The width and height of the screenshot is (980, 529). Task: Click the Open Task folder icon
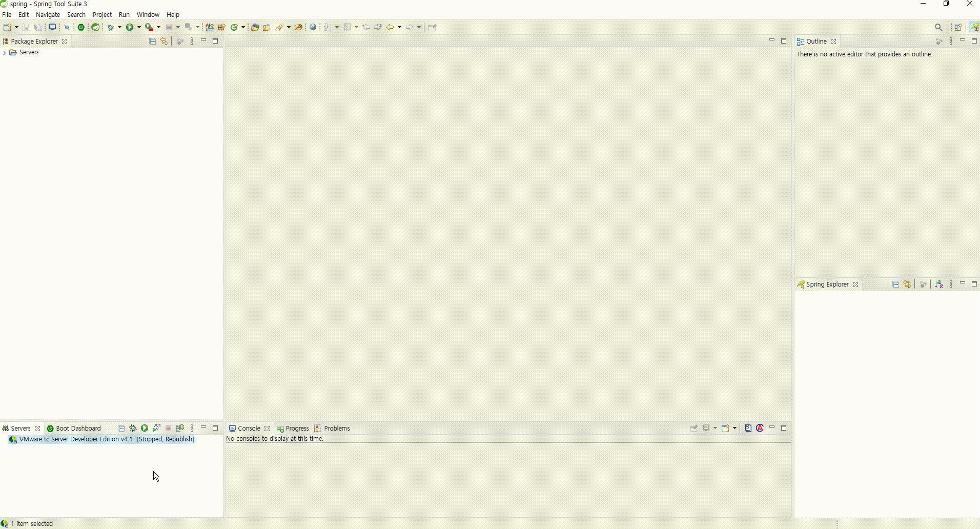[x=267, y=27]
